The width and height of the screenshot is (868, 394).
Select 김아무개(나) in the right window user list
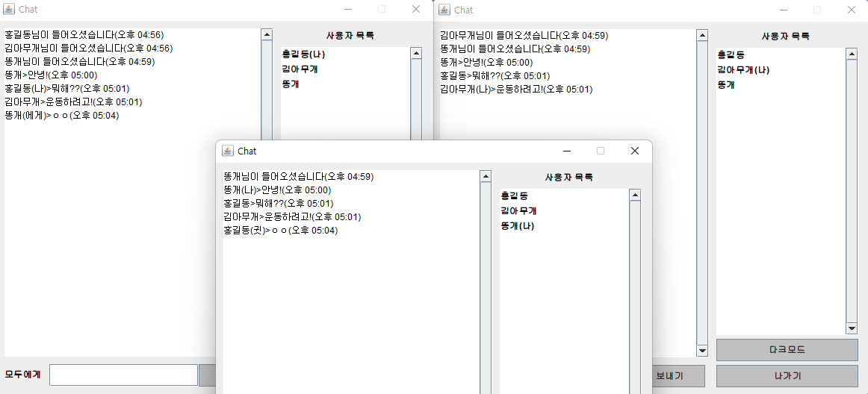point(743,69)
